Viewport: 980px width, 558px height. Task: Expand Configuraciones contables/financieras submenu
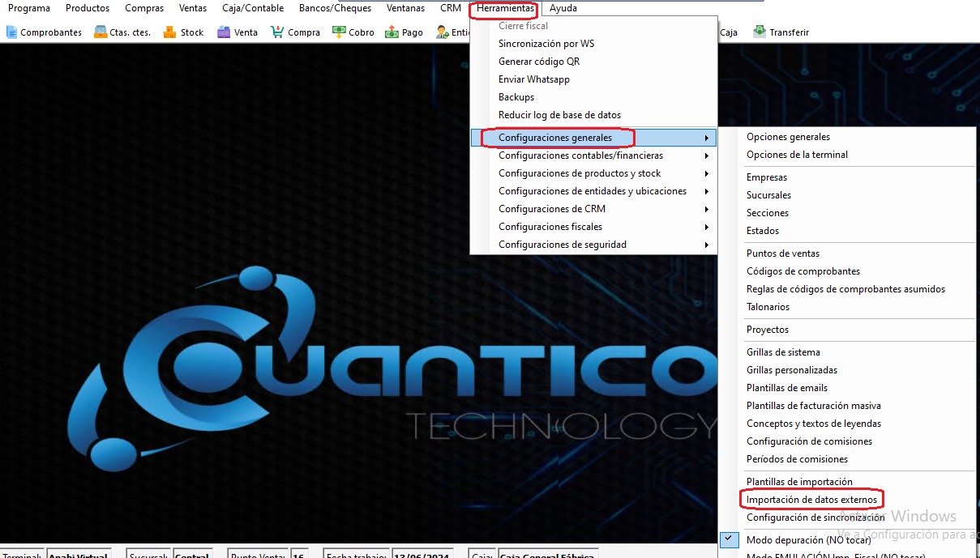(x=580, y=155)
